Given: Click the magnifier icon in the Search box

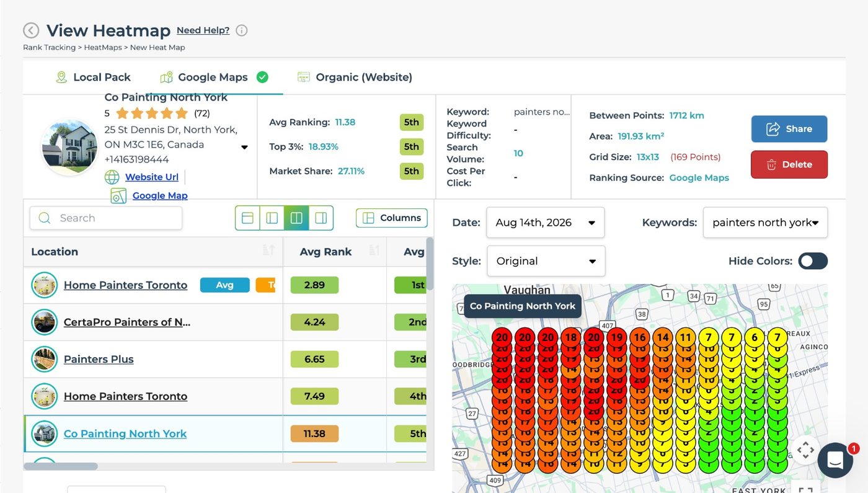Looking at the screenshot, I should click(x=45, y=218).
